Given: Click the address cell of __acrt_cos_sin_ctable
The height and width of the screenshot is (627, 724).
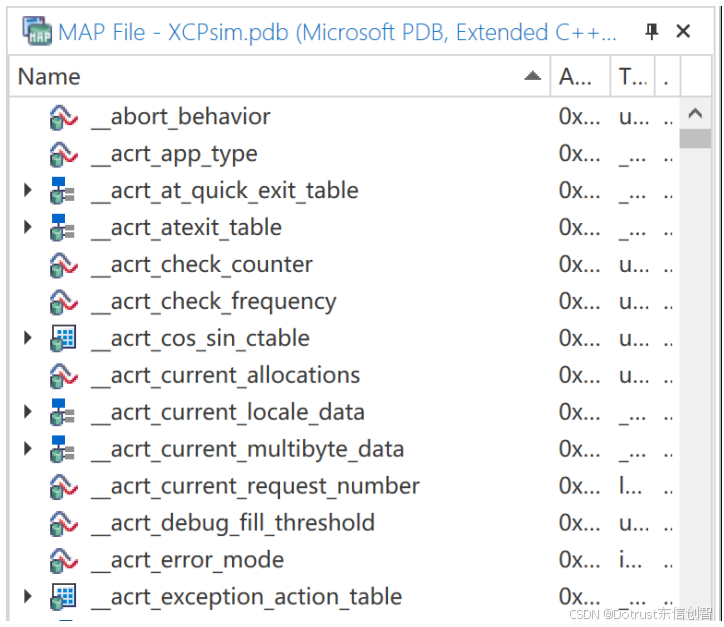Looking at the screenshot, I should [579, 338].
